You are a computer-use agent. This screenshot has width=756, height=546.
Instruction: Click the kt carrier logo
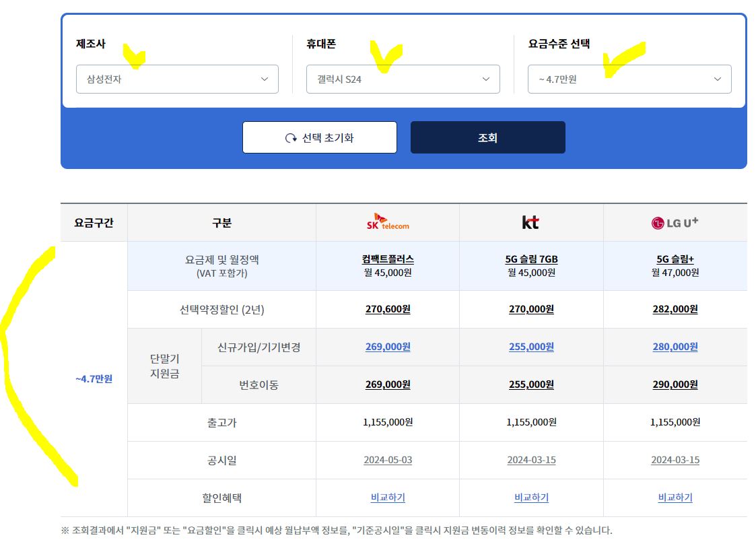[x=531, y=222]
